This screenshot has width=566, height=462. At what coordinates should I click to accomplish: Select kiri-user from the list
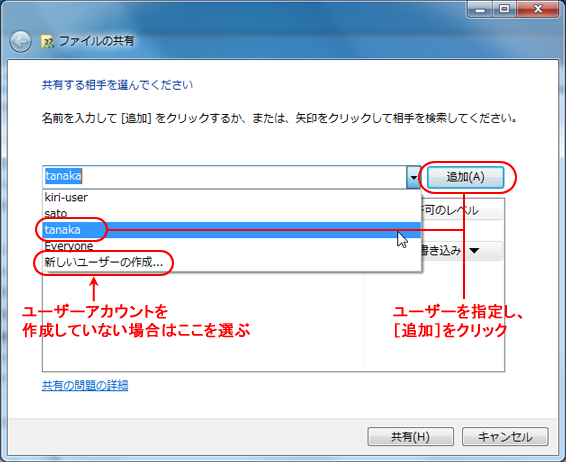coord(232,197)
